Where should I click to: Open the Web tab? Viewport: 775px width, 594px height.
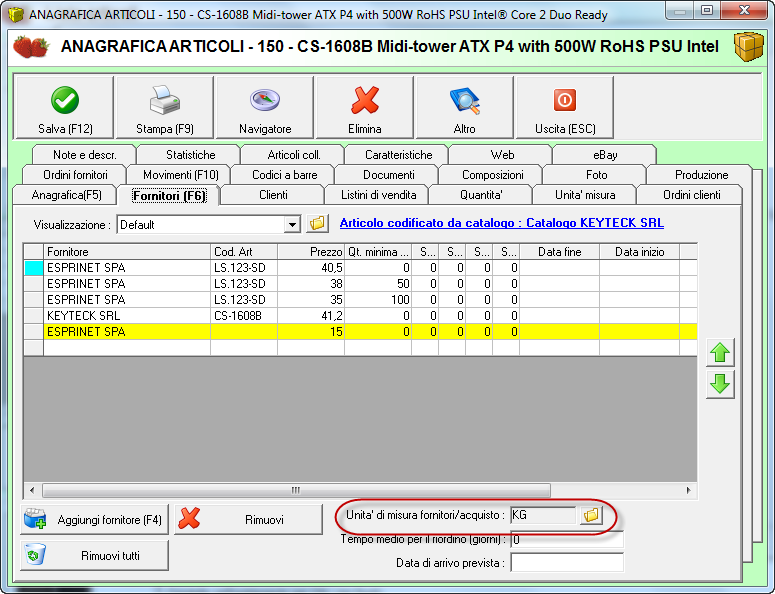(502, 155)
